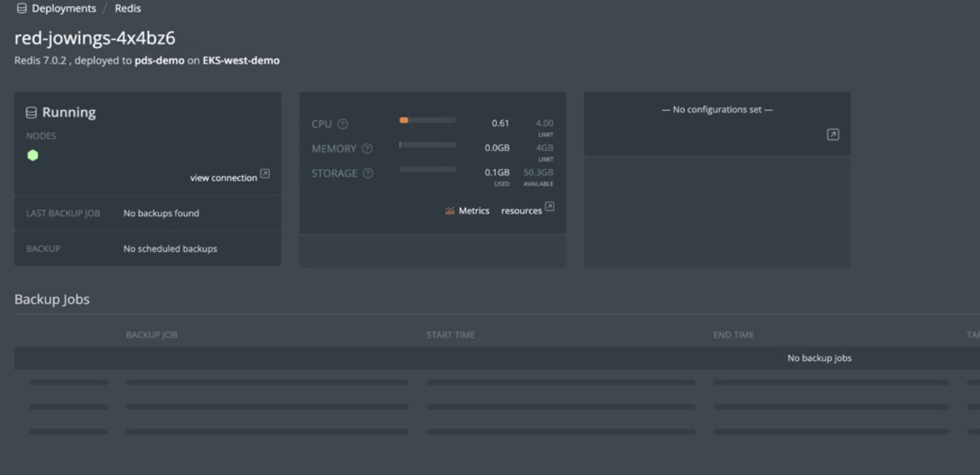This screenshot has width=980, height=475.
Task: Click the No scheduled backups entry
Action: (170, 249)
